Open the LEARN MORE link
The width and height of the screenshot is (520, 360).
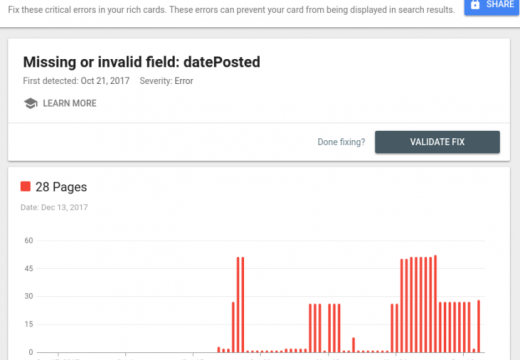click(x=69, y=103)
